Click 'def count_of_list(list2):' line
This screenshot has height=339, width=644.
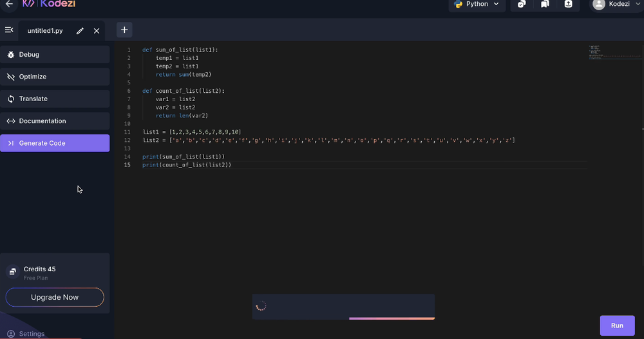[x=184, y=91]
